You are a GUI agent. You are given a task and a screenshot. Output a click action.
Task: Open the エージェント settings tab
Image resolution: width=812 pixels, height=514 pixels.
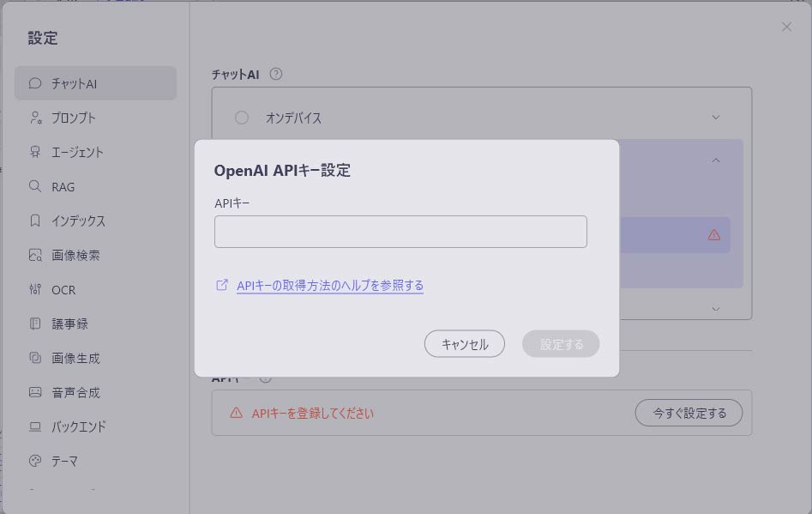tap(95, 152)
